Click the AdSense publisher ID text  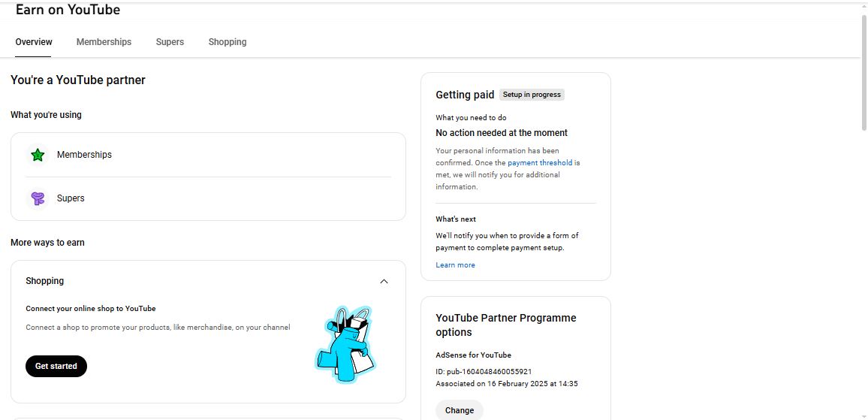tap(484, 371)
